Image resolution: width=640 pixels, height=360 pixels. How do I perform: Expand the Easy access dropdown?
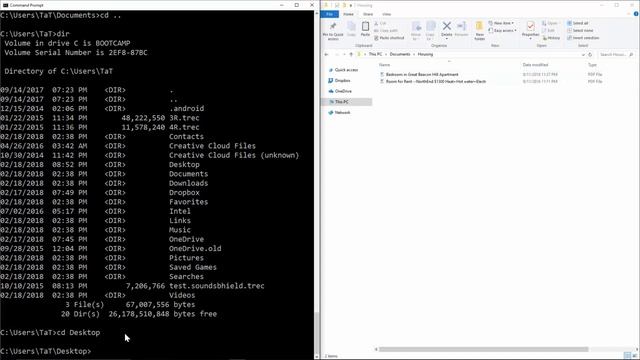pyautogui.click(x=515, y=31)
